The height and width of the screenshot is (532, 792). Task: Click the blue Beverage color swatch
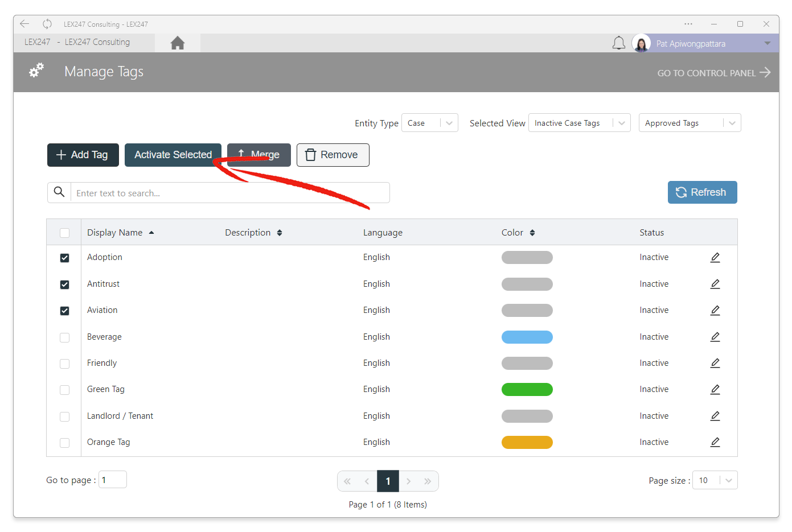point(527,337)
